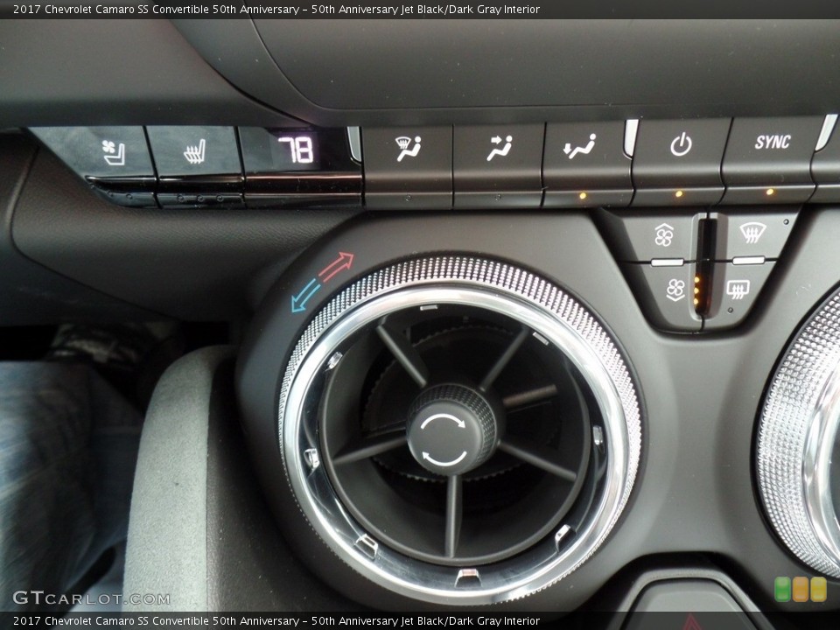Tap the 78 temperature display
This screenshot has width=840, height=630.
pos(297,150)
